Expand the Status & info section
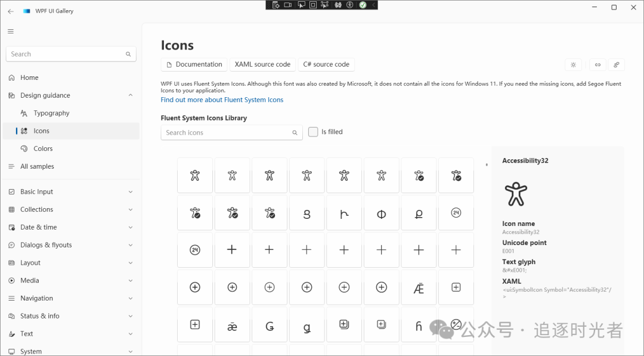This screenshot has height=356, width=644. click(x=71, y=316)
